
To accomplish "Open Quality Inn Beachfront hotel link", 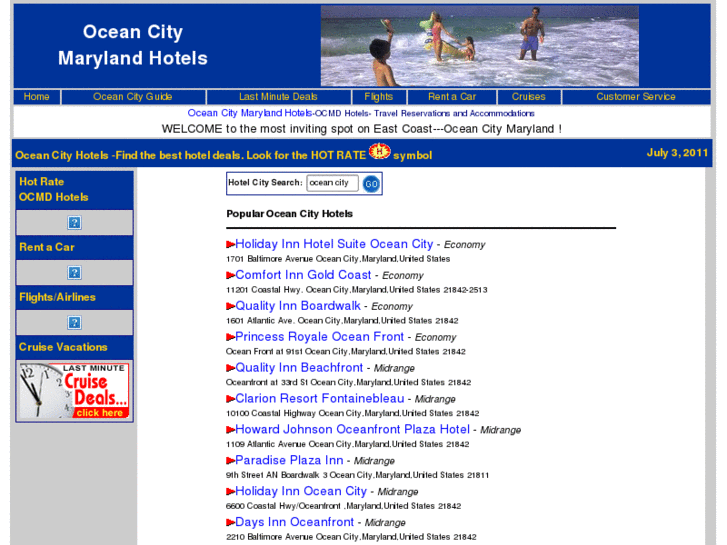I will [299, 368].
